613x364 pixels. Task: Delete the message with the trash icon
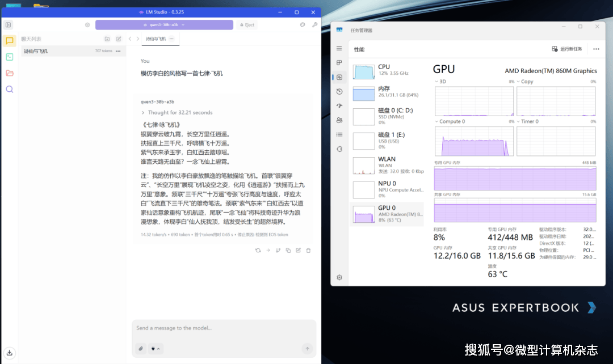click(308, 250)
